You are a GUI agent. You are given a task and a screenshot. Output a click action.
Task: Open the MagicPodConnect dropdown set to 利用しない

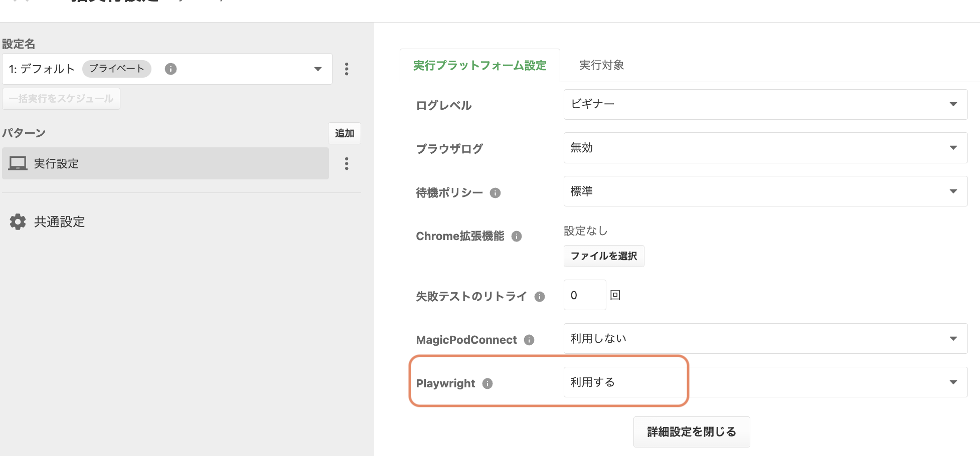(x=765, y=339)
